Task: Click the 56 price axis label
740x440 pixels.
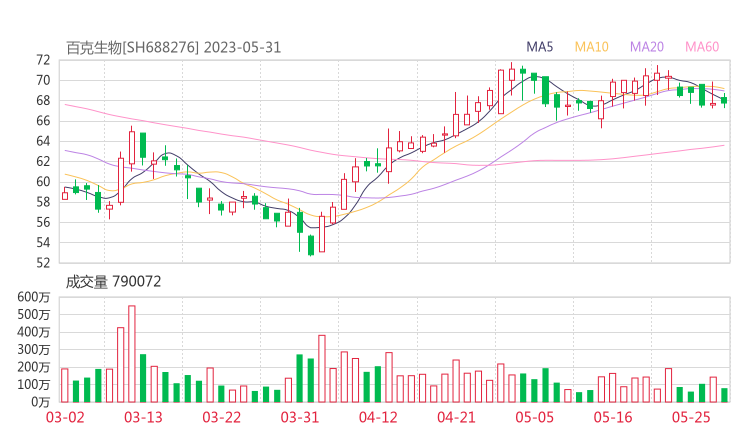Action: (x=43, y=222)
